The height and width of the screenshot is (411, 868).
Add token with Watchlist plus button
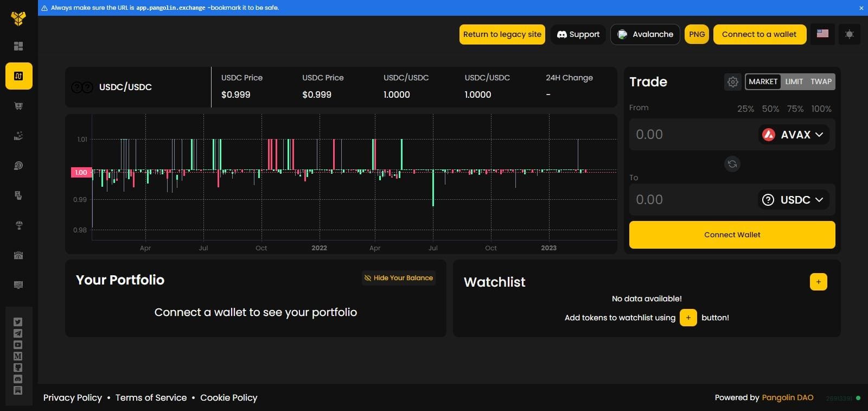pos(819,282)
